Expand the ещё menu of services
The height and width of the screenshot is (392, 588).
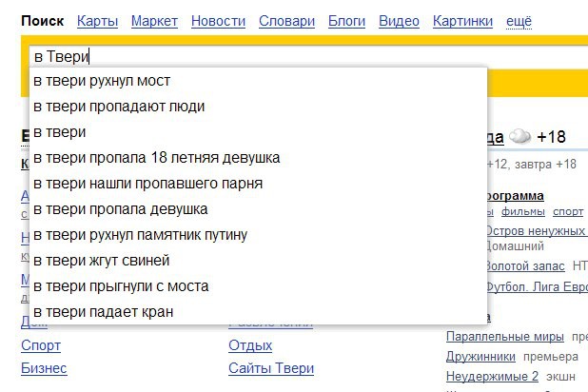[519, 20]
